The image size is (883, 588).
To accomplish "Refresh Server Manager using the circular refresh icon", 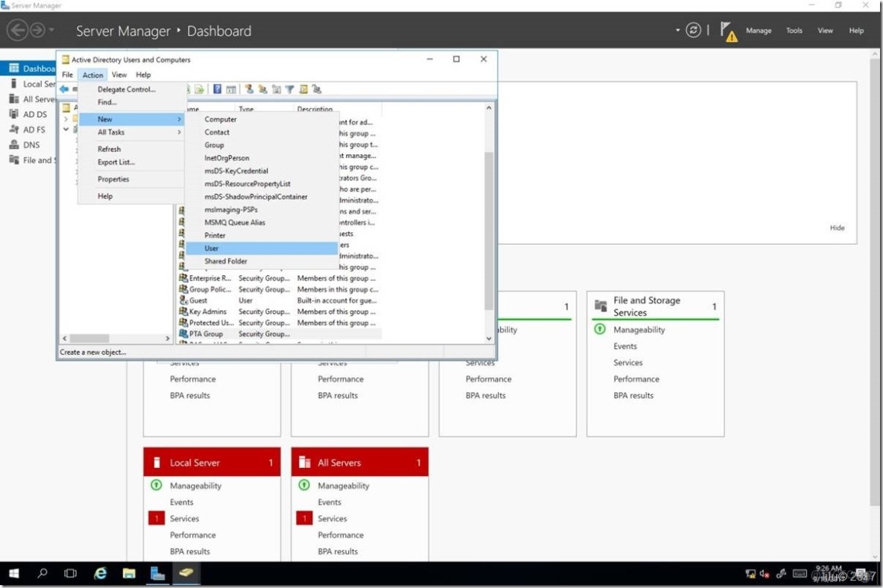I will pyautogui.click(x=694, y=30).
